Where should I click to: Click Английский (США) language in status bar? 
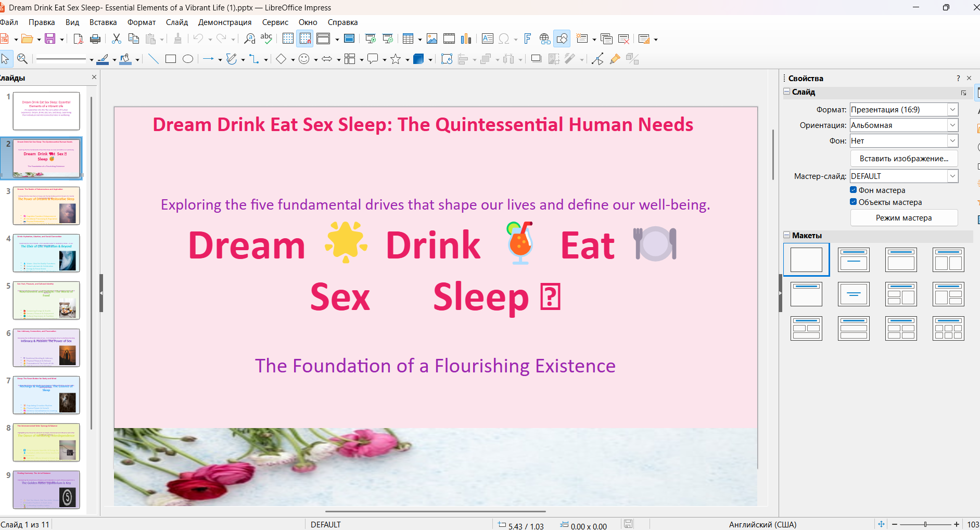pyautogui.click(x=762, y=524)
